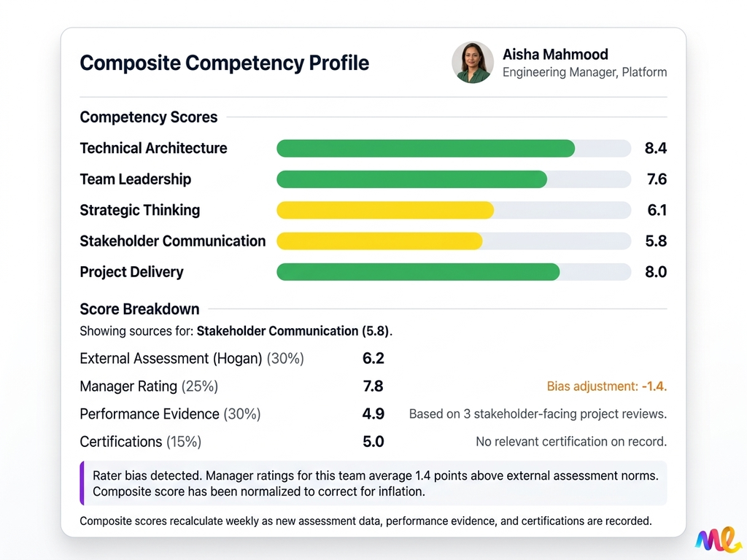
Task: Select Stakeholder Communication competency label
Action: pos(172,241)
